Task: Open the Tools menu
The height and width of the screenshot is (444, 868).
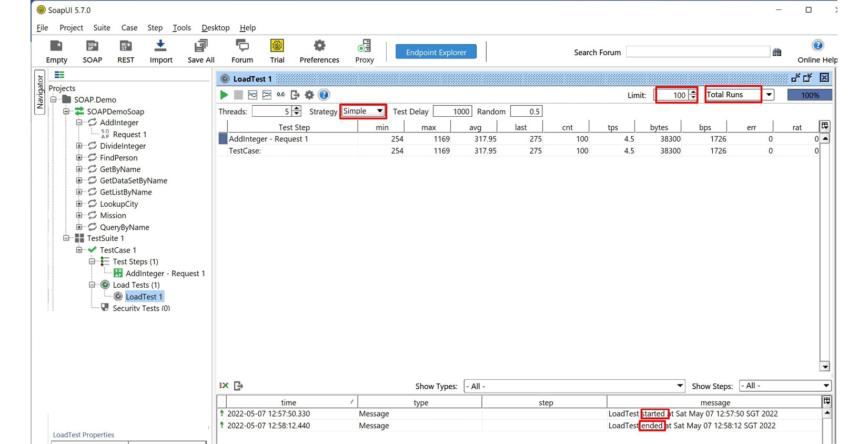Action: [181, 28]
